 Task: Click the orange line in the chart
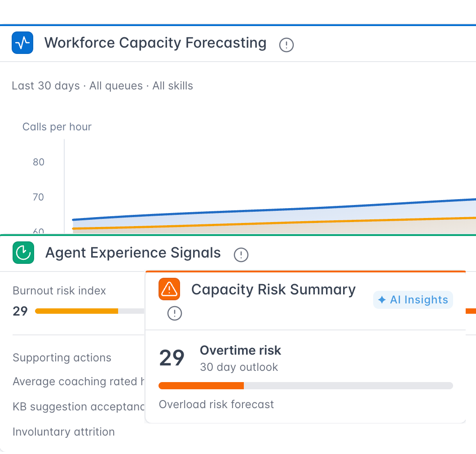pos(274,223)
